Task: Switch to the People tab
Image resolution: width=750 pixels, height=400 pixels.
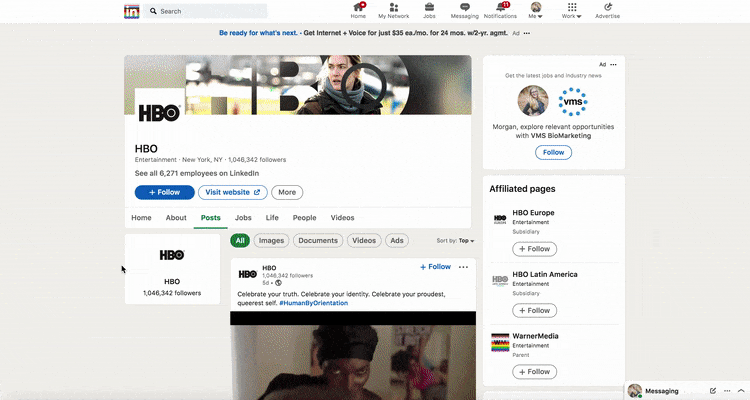Action: 304,218
